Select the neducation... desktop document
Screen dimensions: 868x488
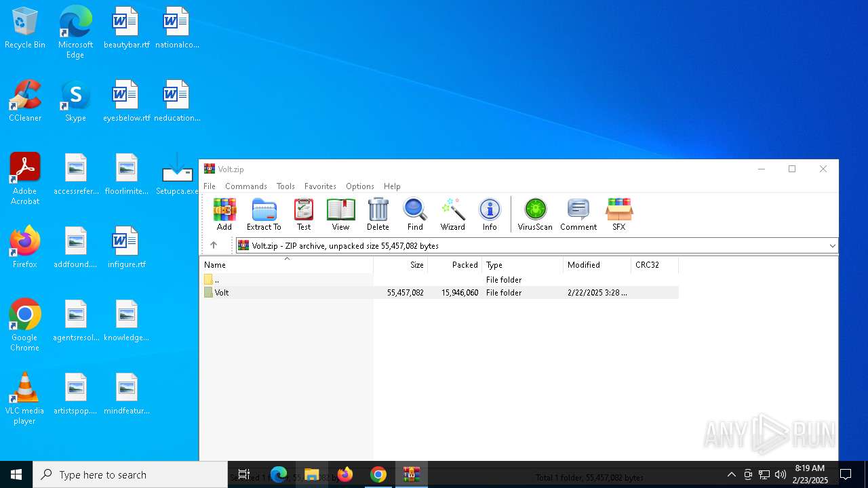tap(177, 101)
